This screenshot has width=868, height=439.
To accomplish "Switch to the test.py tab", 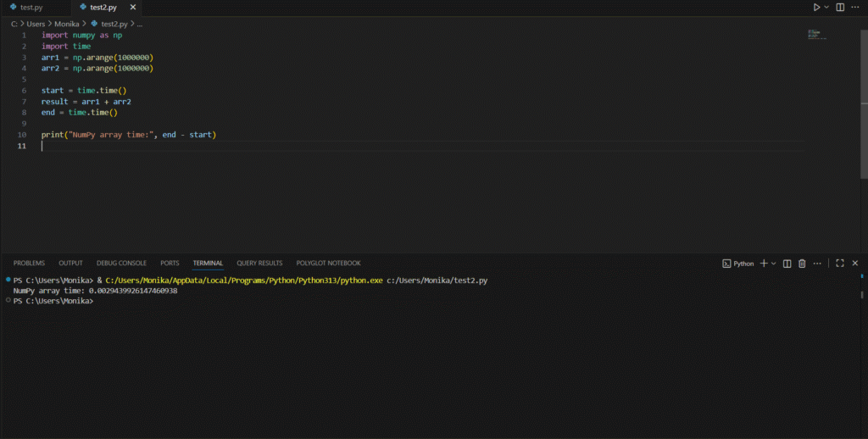I will click(x=32, y=7).
